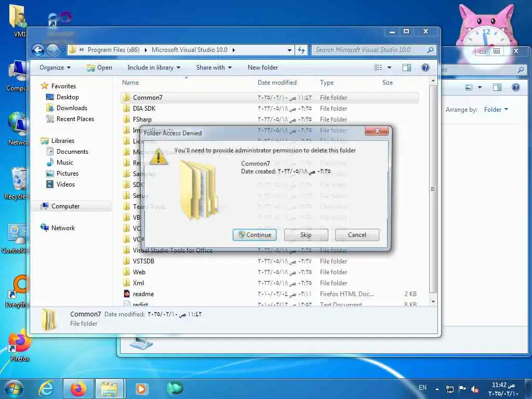Viewport: 532px width, 399px height.
Task: Select Libraries in navigation pane
Action: (x=62, y=140)
